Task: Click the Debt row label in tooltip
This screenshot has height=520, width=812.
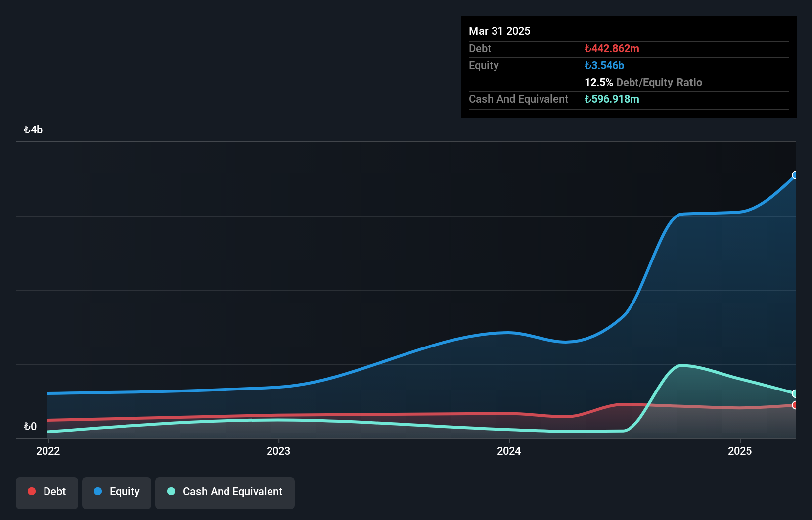Action: [480, 48]
